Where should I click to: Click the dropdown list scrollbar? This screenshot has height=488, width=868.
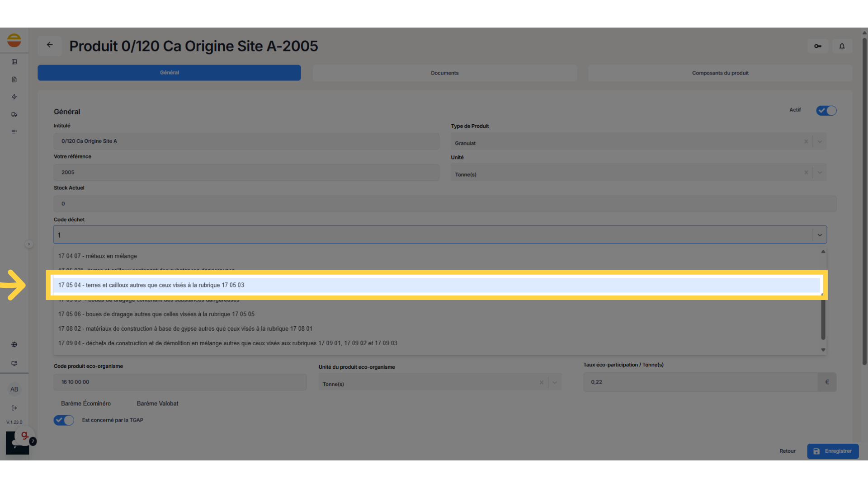point(823,316)
